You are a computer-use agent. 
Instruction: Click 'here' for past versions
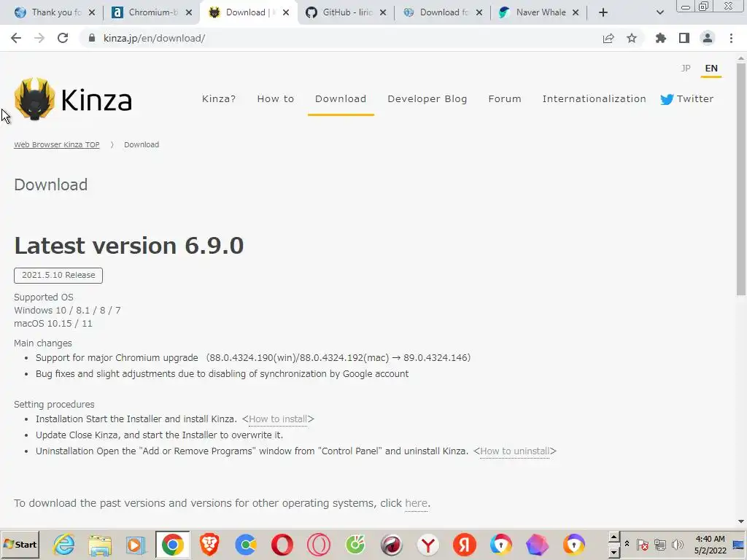(x=416, y=503)
